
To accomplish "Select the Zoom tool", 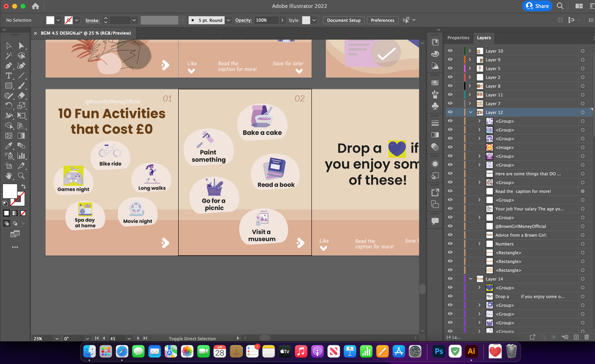I will [x=21, y=176].
